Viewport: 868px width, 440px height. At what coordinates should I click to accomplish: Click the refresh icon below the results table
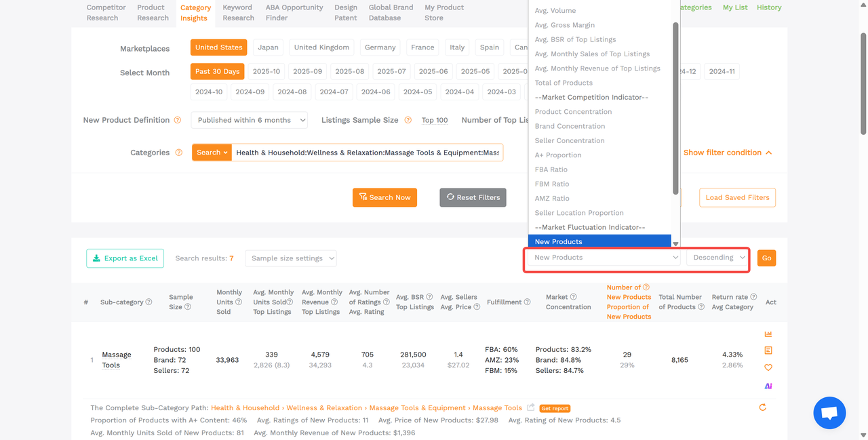tap(762, 407)
